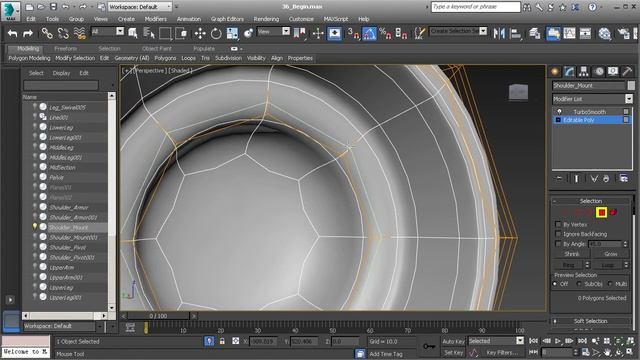This screenshot has height=360, width=640.
Task: Click the Grow selection button
Action: tap(611, 254)
